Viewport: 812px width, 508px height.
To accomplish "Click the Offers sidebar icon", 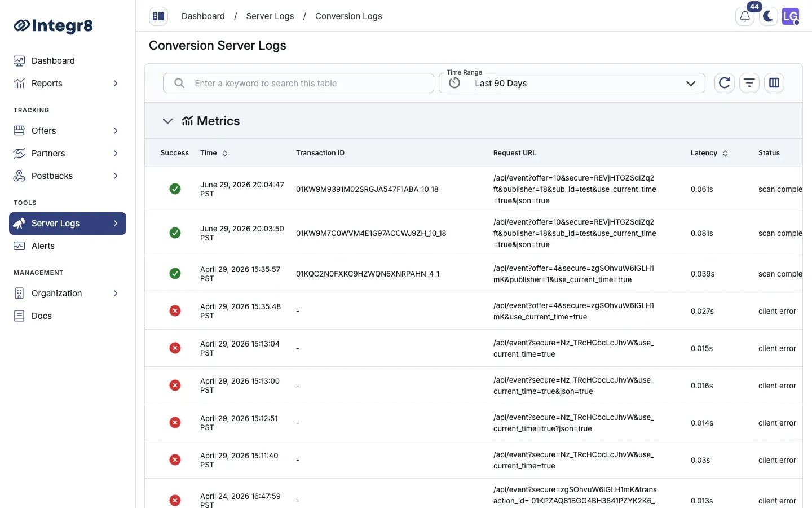I will pyautogui.click(x=19, y=130).
